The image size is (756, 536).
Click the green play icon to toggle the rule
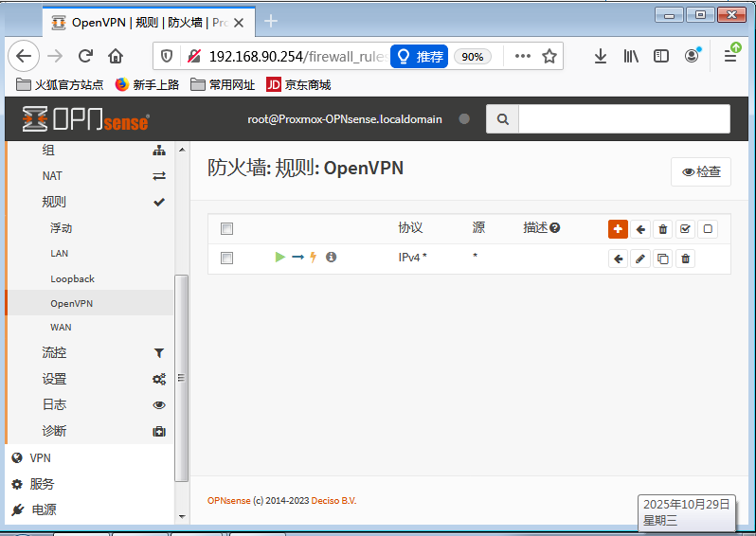tap(279, 257)
